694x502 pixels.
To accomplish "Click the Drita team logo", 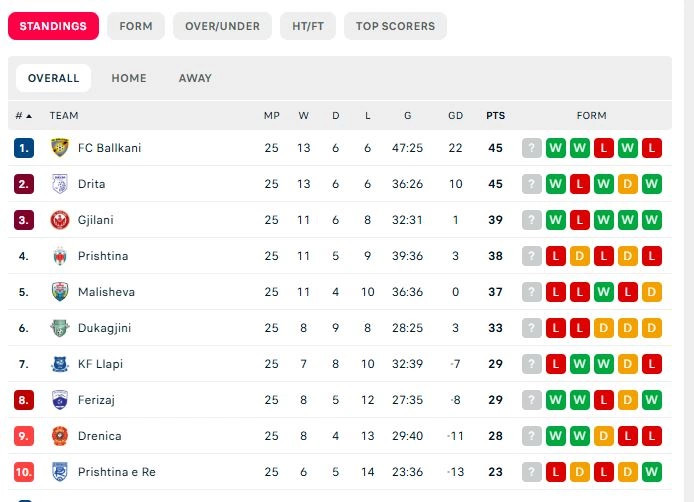I will (x=59, y=184).
